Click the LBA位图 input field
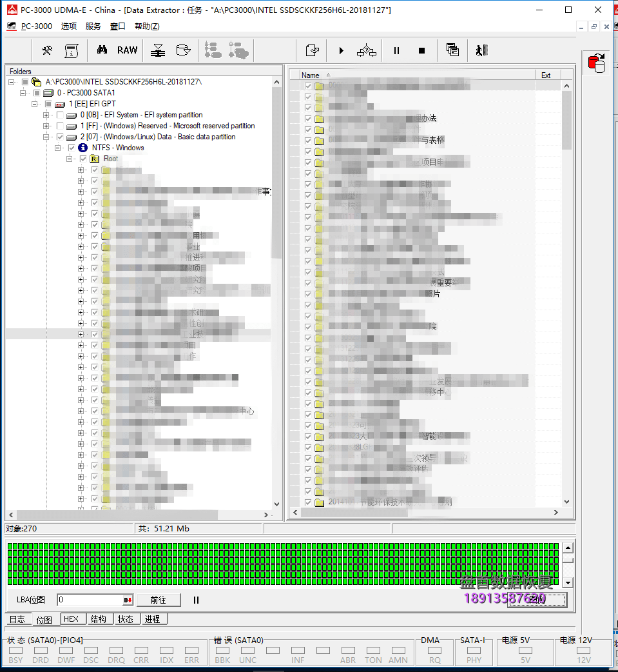This screenshot has height=672, width=618. (90, 600)
